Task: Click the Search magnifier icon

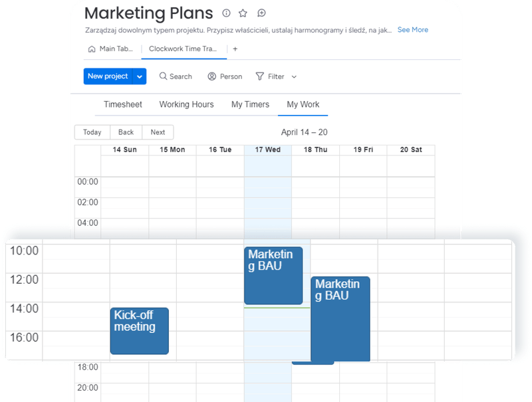Action: point(162,76)
